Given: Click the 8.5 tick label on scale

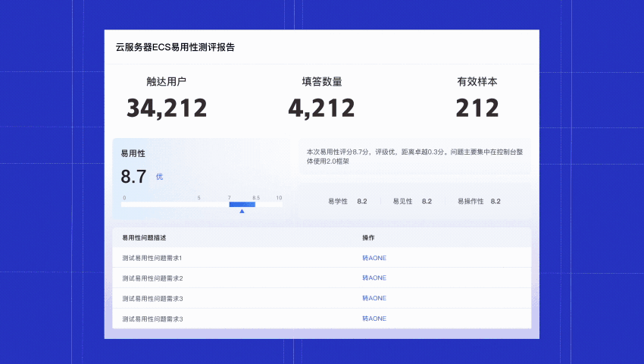Looking at the screenshot, I should coord(256,198).
